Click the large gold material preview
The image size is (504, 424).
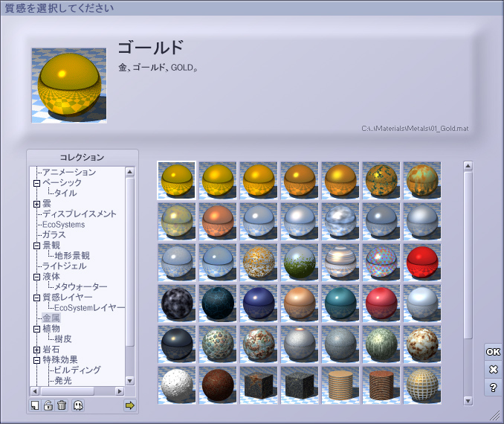[x=69, y=86]
